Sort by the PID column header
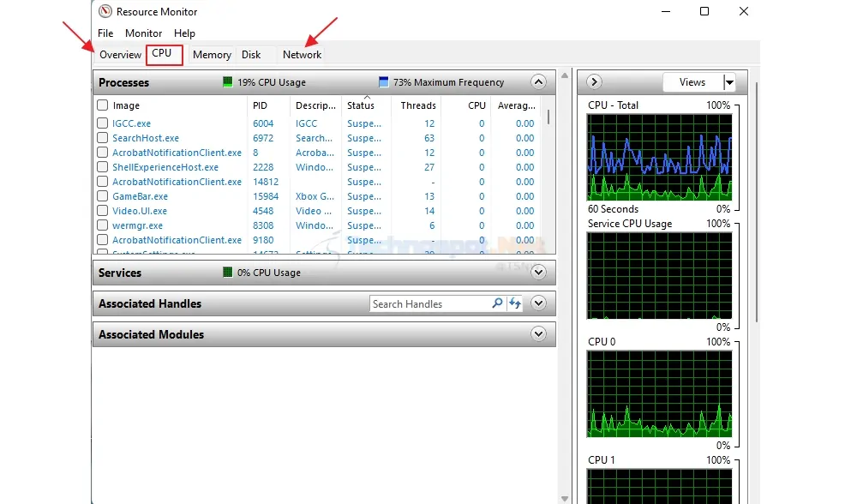The height and width of the screenshot is (504, 857). [261, 105]
